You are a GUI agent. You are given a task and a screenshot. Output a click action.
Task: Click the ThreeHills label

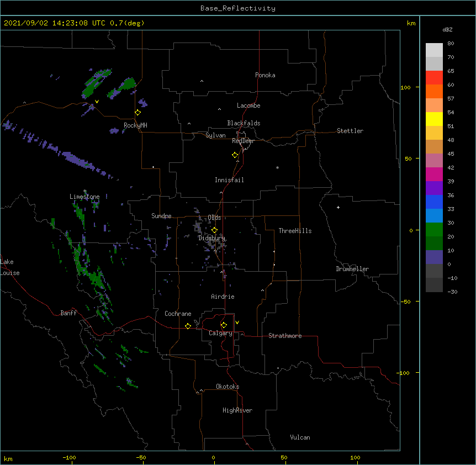coord(295,231)
